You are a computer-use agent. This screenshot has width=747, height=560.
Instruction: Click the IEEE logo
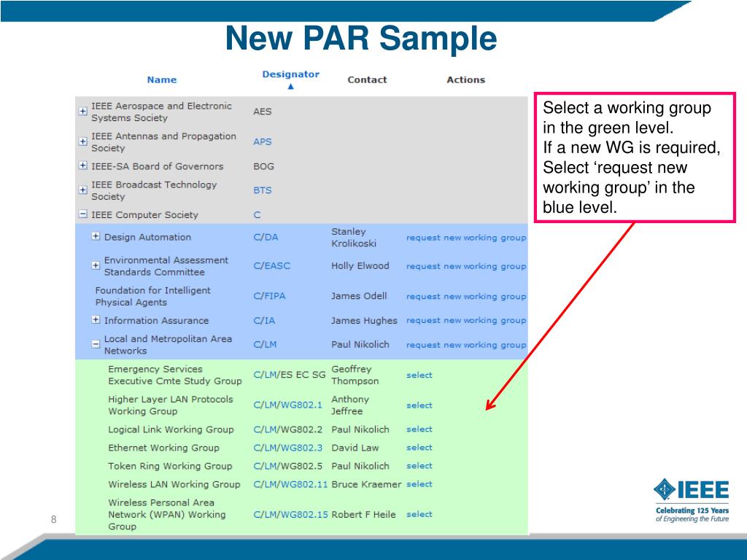click(x=692, y=500)
